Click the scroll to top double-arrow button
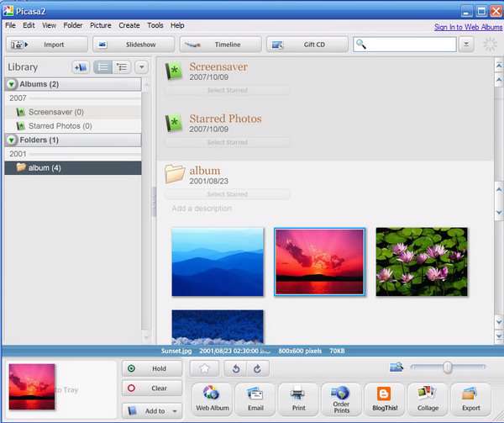This screenshot has width=504, height=423. coord(498,66)
